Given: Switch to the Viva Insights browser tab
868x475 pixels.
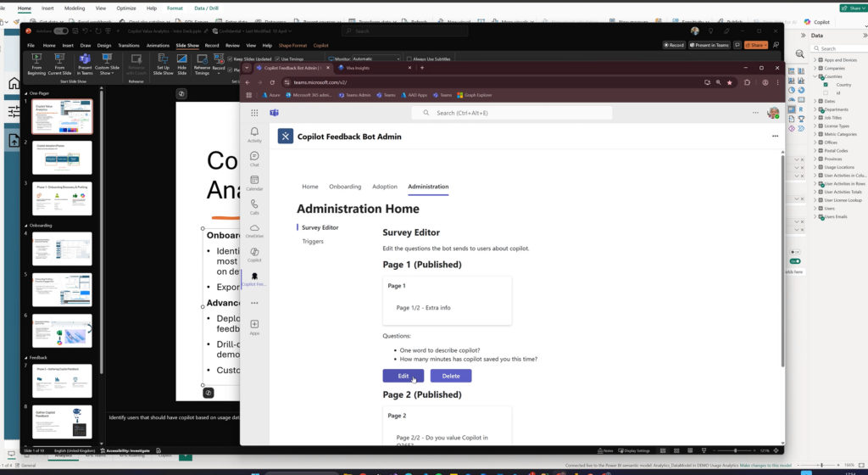Looking at the screenshot, I should tap(373, 68).
